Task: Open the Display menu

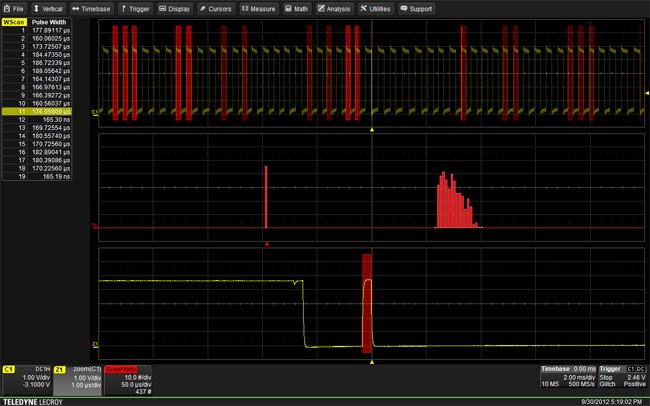Action: pyautogui.click(x=174, y=8)
